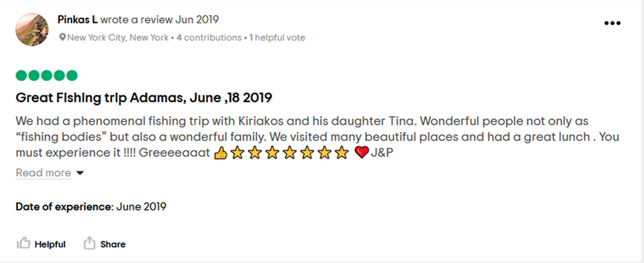This screenshot has width=644, height=263.
Task: Click the "4 contributions" text
Action: 209,38
